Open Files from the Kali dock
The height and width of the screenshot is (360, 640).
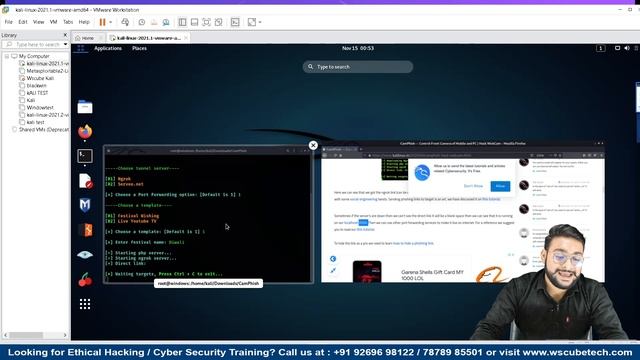pyautogui.click(x=85, y=107)
